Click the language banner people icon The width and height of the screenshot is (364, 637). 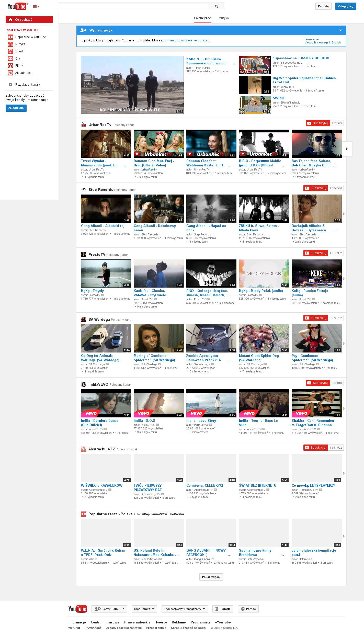83,30
